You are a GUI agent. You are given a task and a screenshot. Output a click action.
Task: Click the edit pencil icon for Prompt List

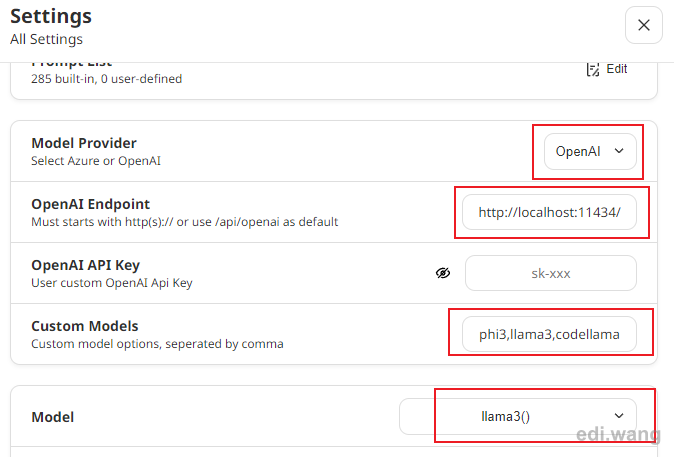pyautogui.click(x=593, y=69)
